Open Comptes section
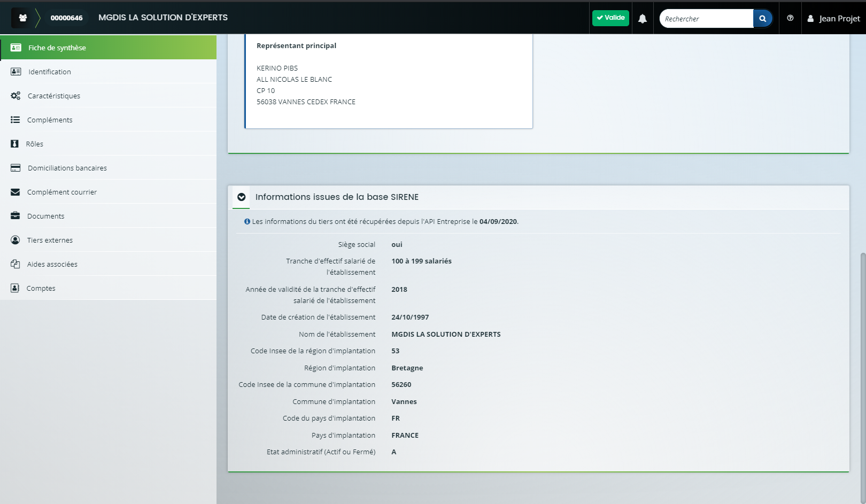This screenshot has width=866, height=504. click(x=108, y=288)
